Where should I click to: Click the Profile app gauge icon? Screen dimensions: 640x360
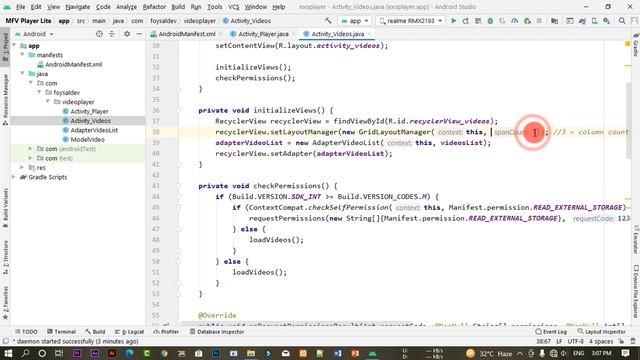(x=515, y=20)
